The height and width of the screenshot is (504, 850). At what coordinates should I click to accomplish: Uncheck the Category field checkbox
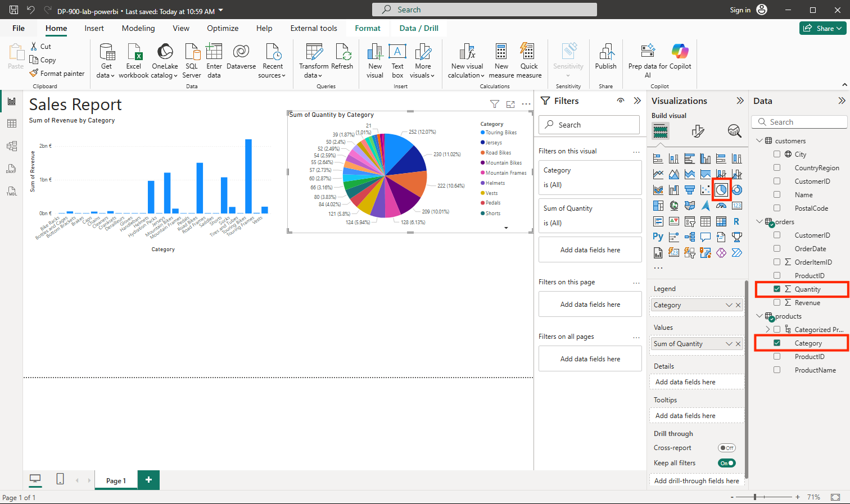(777, 343)
